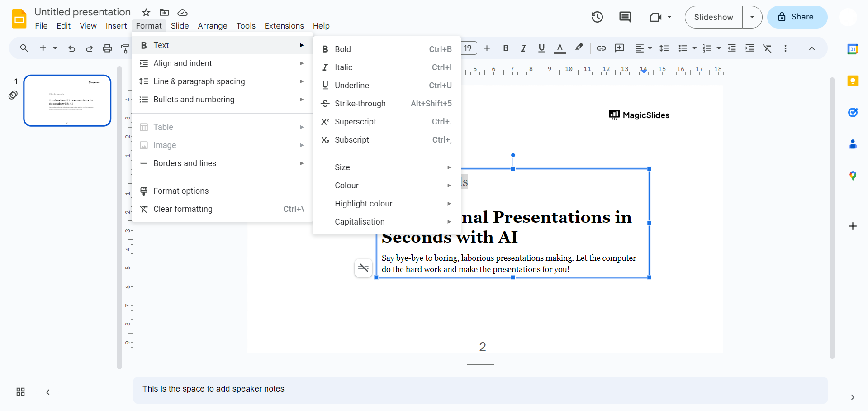Click the highlight colour pen icon
868x411 pixels.
tap(579, 48)
